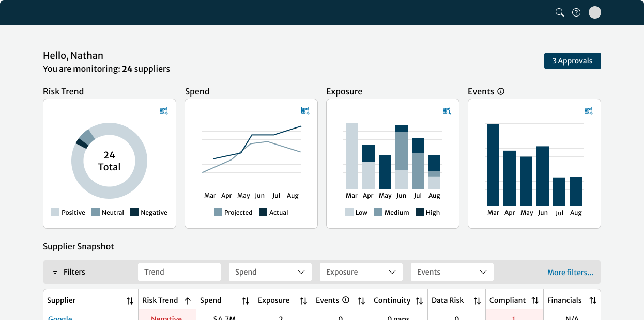644x320 pixels.
Task: Open the user profile avatar
Action: click(594, 12)
